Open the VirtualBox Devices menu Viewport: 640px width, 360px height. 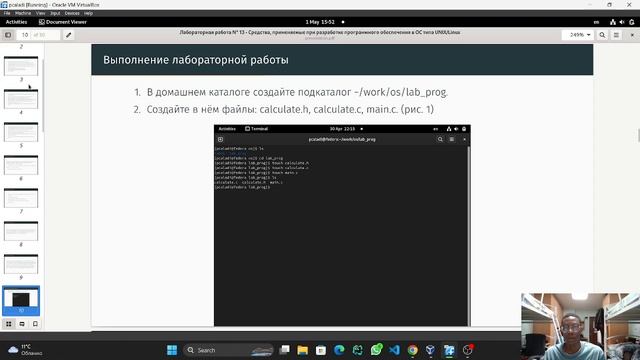click(72, 13)
